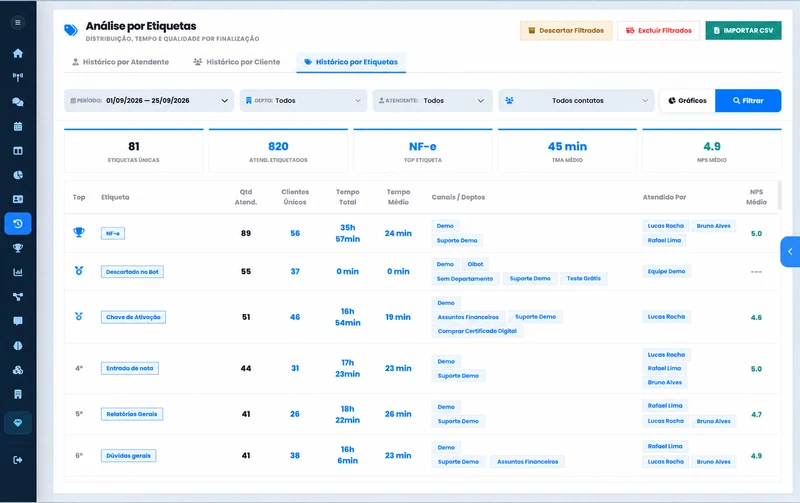Click the Teste Grátis department chip
Viewport: 800px width, 503px height.
584,279
